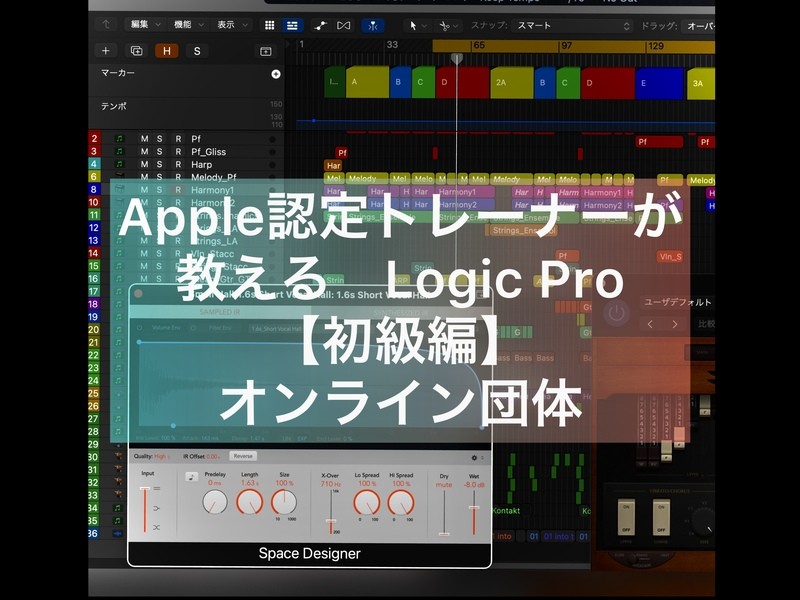Click the duplicate track icon
This screenshot has height=600, width=800.
click(136, 51)
